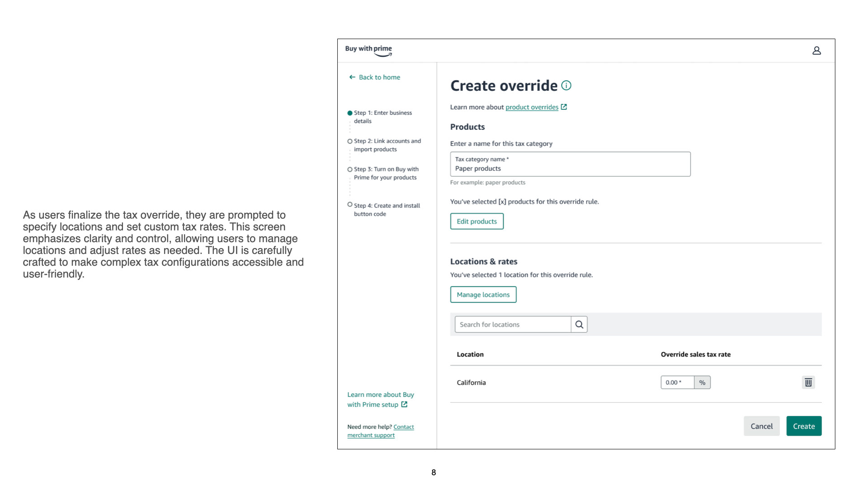868x488 pixels.
Task: Click the Manage locations button
Action: point(483,295)
